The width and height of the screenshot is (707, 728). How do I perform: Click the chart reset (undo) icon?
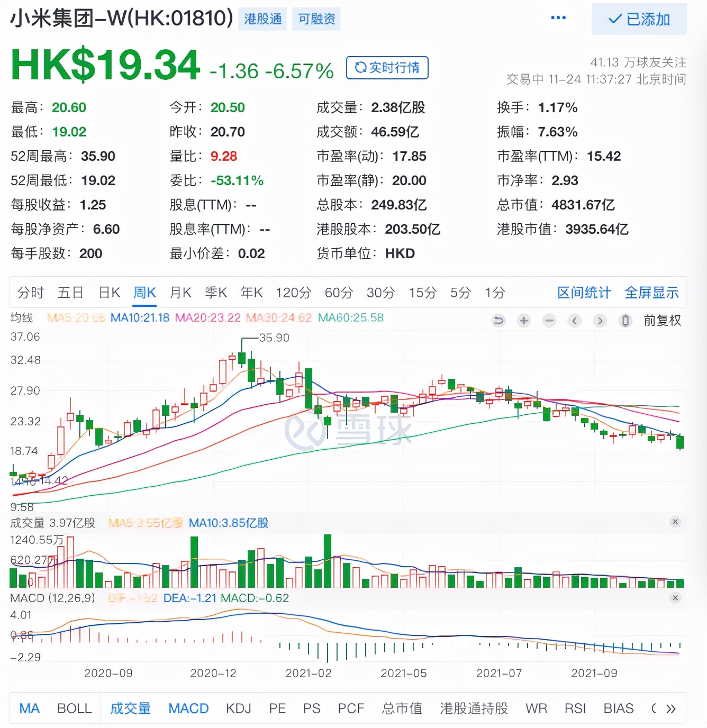(498, 321)
